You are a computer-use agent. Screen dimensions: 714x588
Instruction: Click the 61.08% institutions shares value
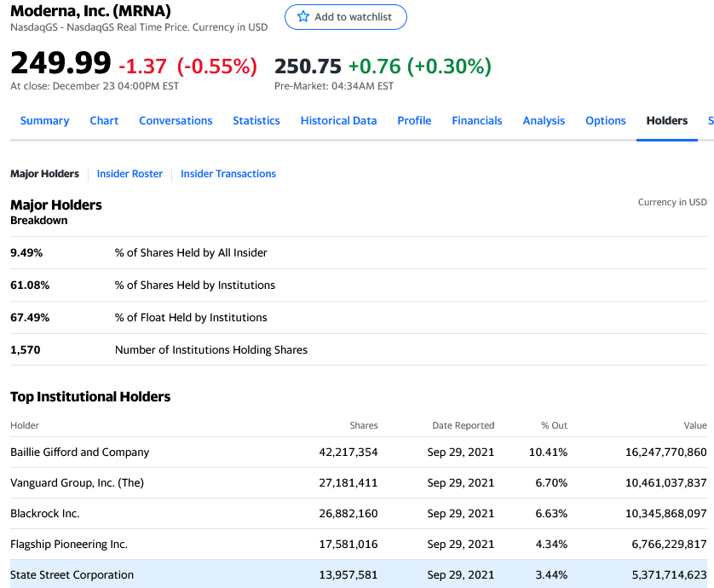[30, 285]
